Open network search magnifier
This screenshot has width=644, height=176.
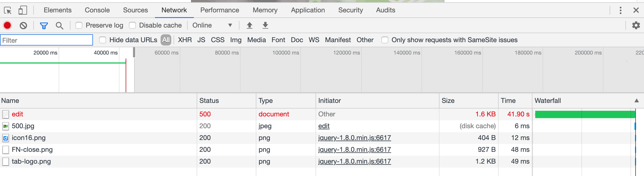coord(59,26)
